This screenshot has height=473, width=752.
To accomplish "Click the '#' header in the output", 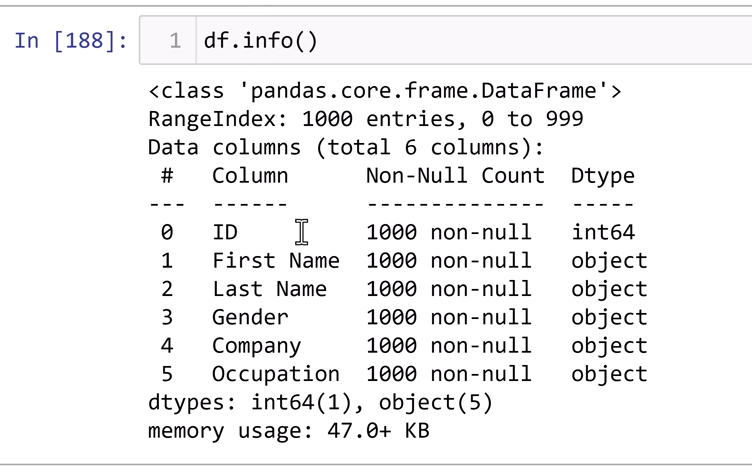I will [167, 176].
